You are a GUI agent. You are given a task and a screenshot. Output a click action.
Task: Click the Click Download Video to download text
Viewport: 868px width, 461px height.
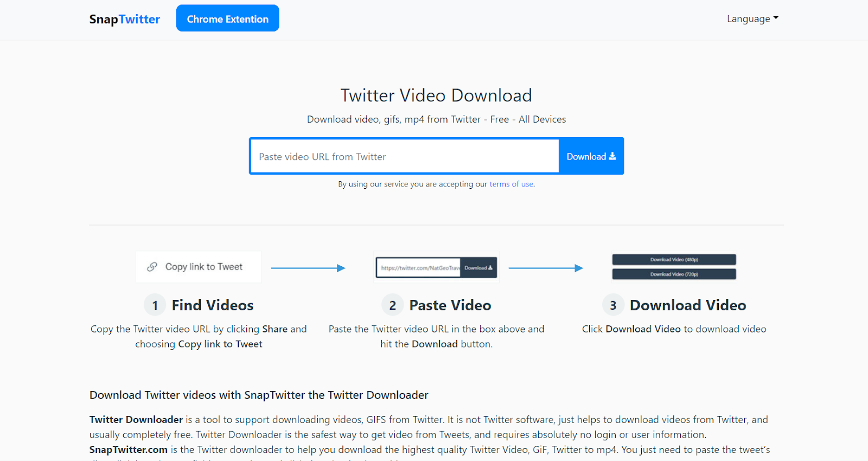674,329
